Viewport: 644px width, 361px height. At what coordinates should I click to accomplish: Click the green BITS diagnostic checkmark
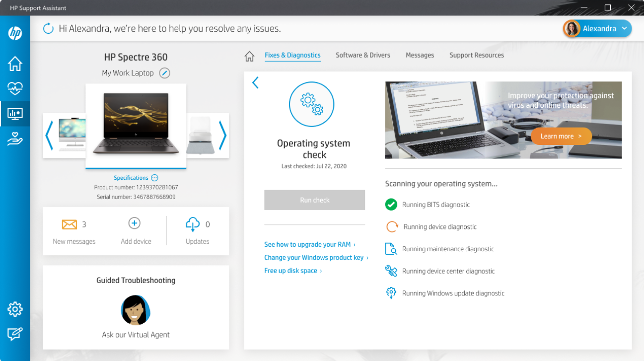[x=391, y=204]
